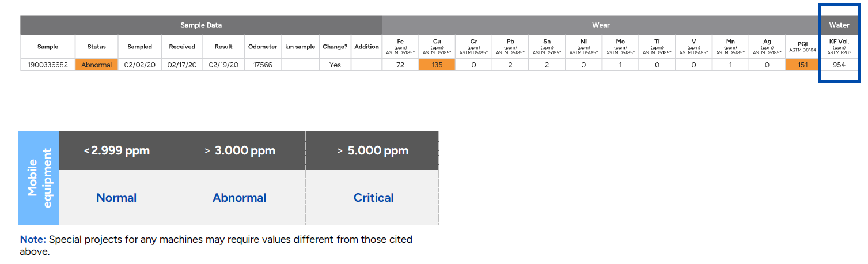The width and height of the screenshot is (868, 264).
Task: Click the Abnormal status cell
Action: coord(97,65)
